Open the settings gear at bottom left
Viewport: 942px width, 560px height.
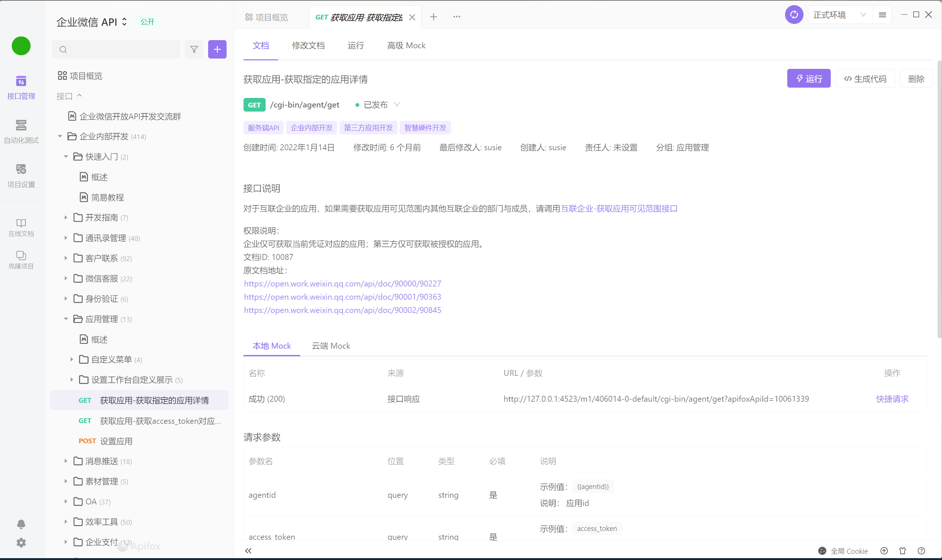21,543
